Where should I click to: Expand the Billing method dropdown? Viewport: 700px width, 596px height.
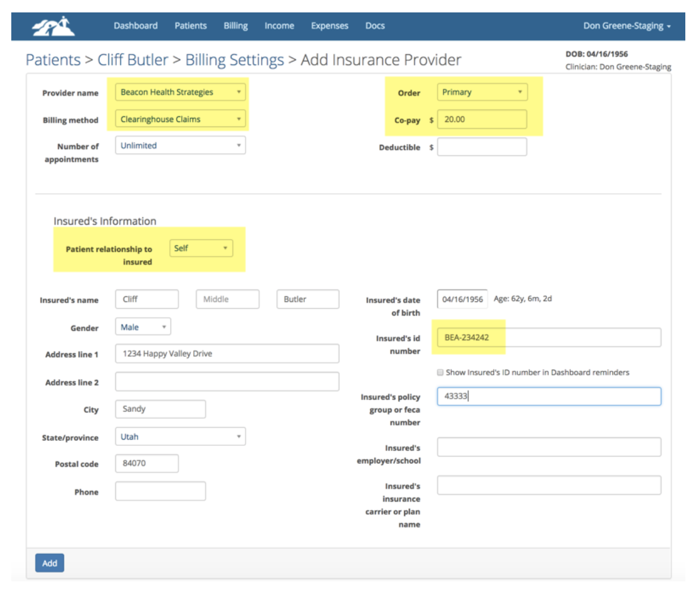(x=181, y=119)
